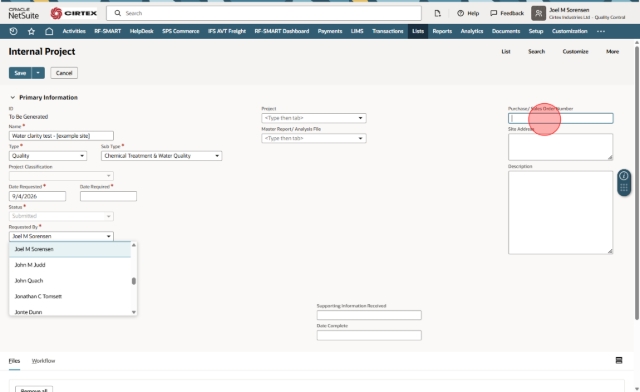Screen dimensions: 640x392
Task: Open the user role avatar icon
Action: 538,13
